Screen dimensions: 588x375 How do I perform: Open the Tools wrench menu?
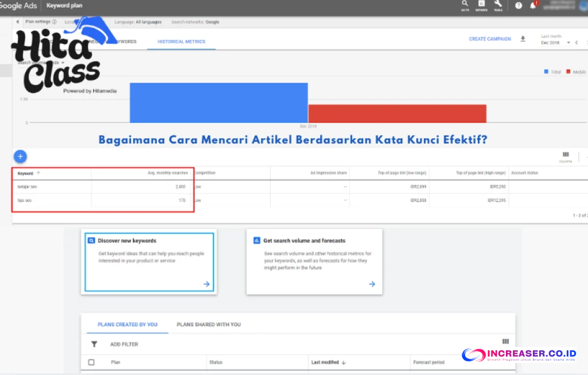[x=498, y=5]
